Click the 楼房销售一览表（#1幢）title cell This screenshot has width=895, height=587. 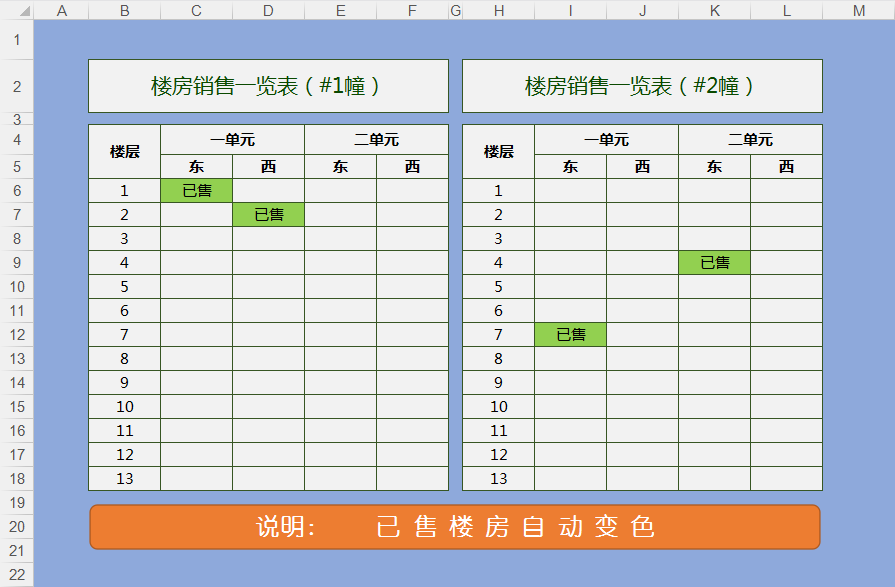pyautogui.click(x=268, y=86)
